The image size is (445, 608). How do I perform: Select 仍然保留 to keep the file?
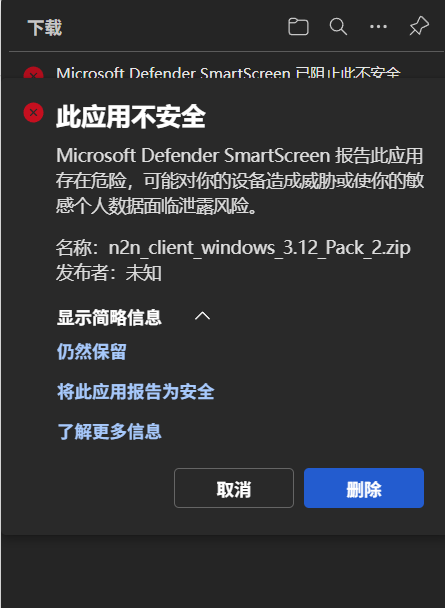[91, 352]
